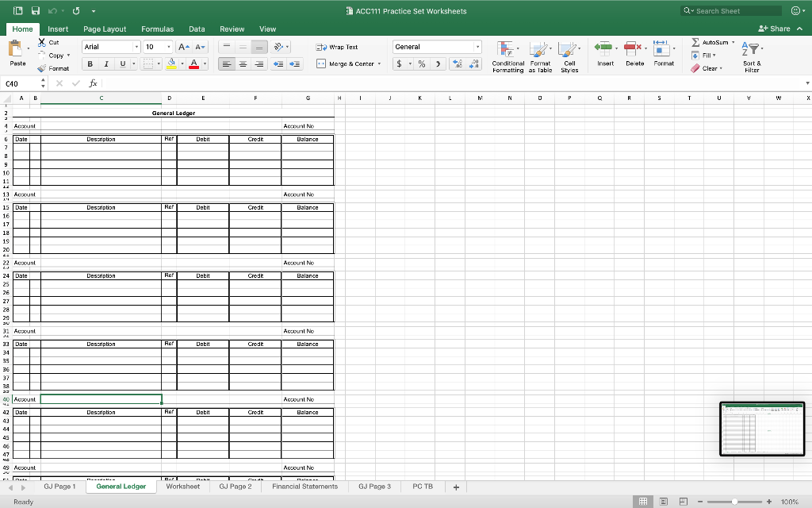Click the Decrease Indent icon
The image size is (812, 508).
(x=278, y=63)
